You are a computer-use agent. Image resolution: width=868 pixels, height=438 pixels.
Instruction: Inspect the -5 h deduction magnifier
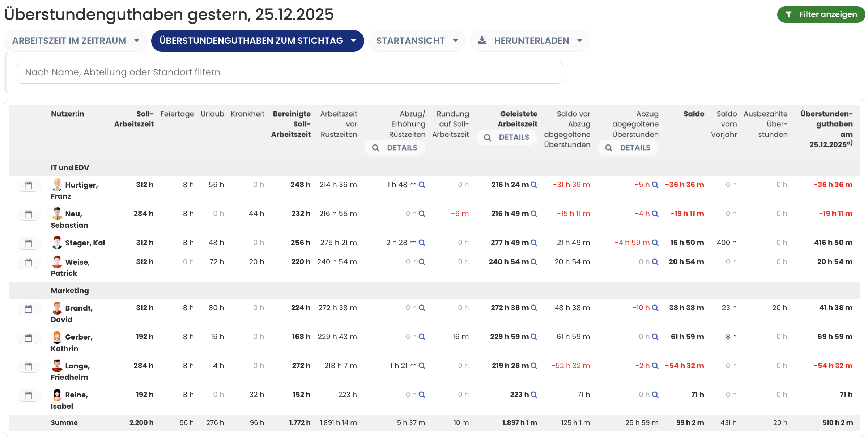coord(655,185)
